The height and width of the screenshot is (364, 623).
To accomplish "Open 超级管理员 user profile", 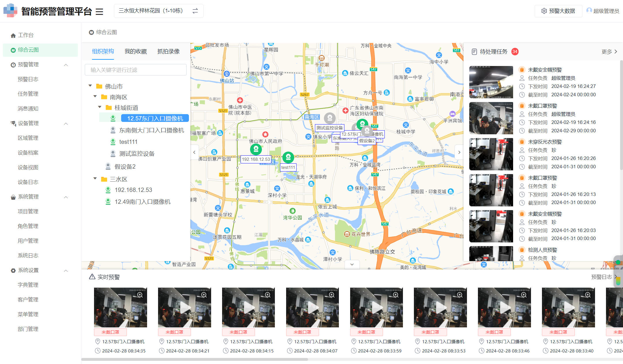I will 603,11.
